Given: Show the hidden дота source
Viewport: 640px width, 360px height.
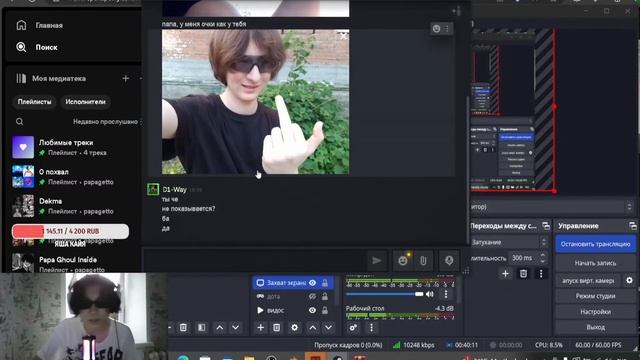Looking at the screenshot, I should coord(312,296).
